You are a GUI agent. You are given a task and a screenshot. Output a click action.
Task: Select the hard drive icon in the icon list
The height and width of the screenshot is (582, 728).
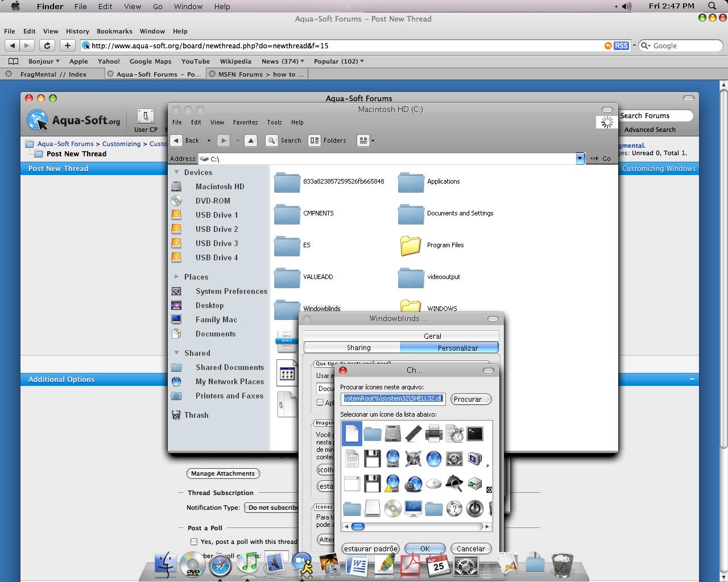click(393, 434)
